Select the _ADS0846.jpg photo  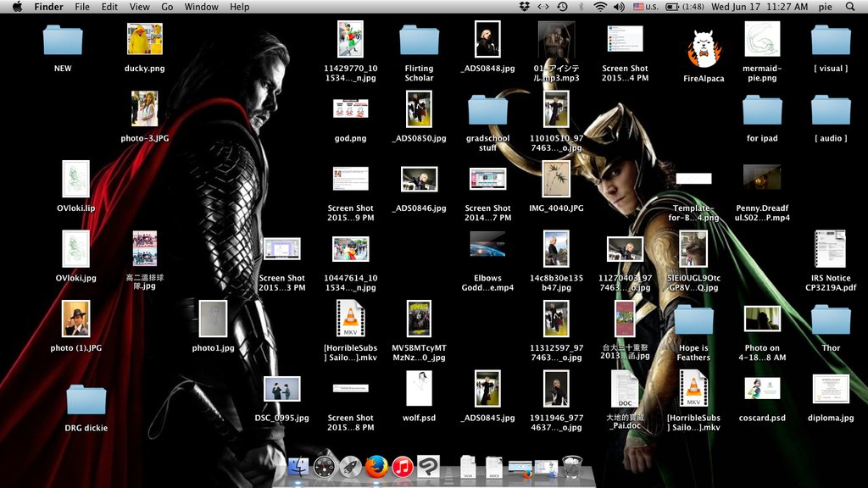(419, 189)
